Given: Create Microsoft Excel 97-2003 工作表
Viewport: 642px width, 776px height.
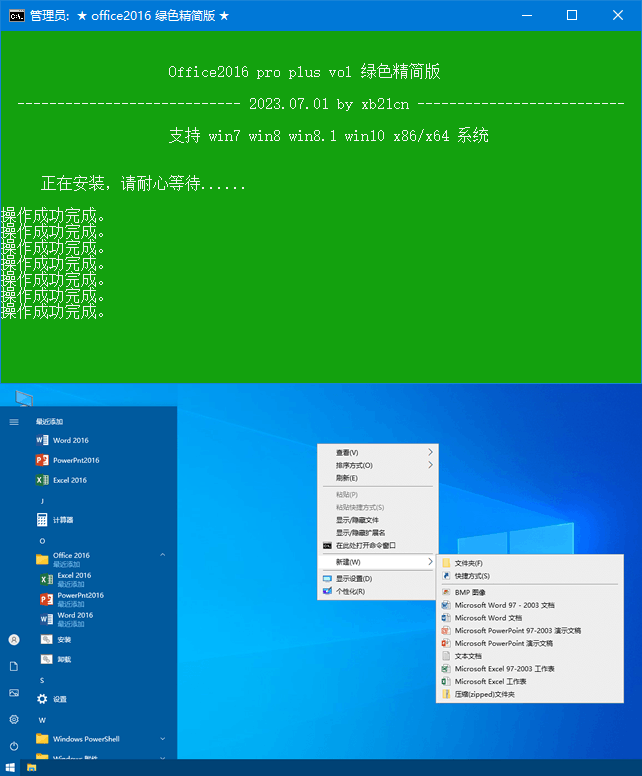Looking at the screenshot, I should (530, 669).
